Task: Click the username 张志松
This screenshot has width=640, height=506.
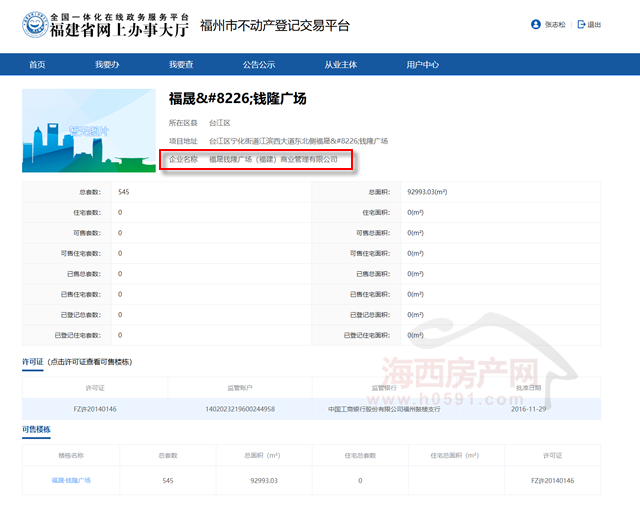Action: pyautogui.click(x=556, y=24)
